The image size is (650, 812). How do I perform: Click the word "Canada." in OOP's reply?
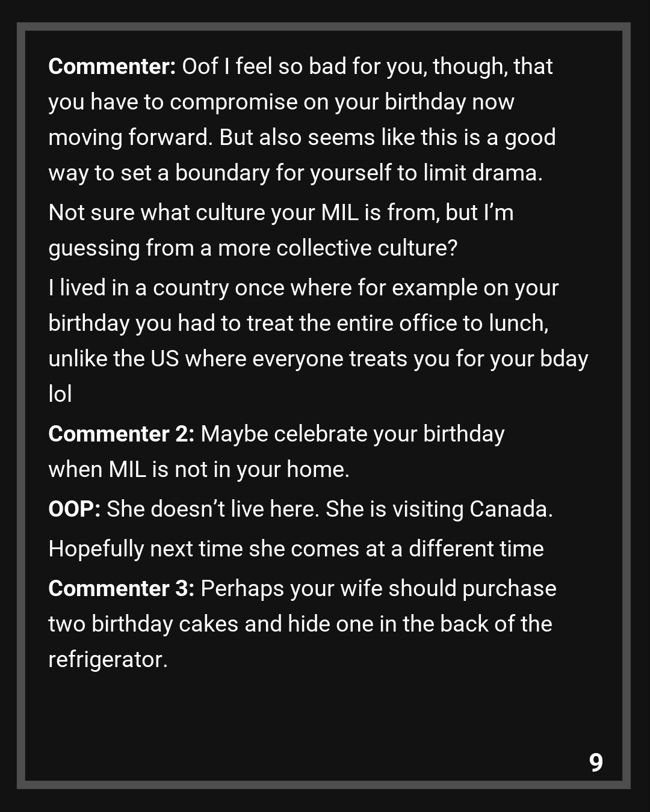[511, 509]
